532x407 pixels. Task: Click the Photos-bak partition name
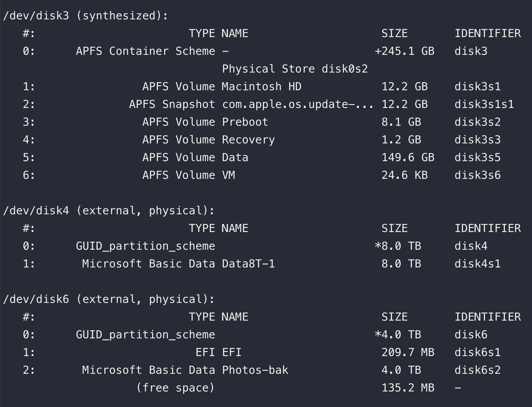tap(255, 370)
